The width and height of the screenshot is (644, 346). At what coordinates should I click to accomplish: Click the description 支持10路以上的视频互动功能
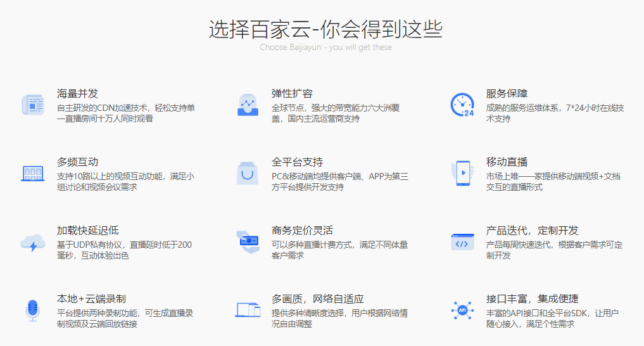click(125, 182)
